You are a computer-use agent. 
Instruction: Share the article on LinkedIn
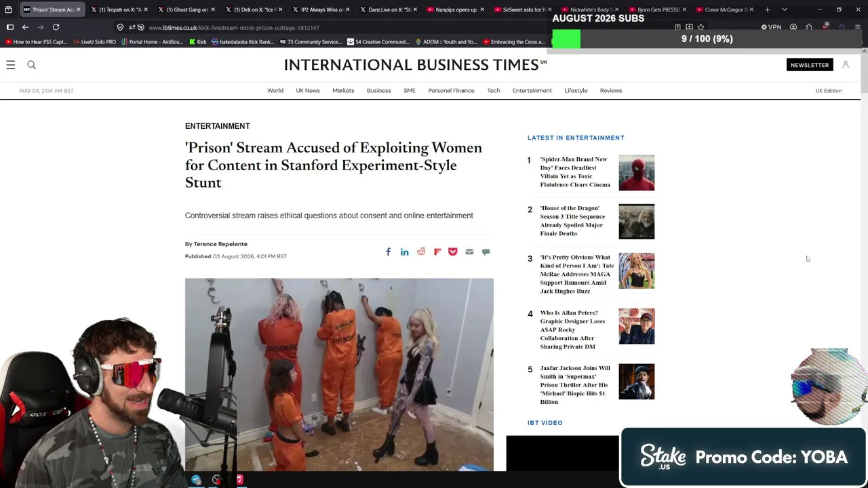[x=404, y=251]
